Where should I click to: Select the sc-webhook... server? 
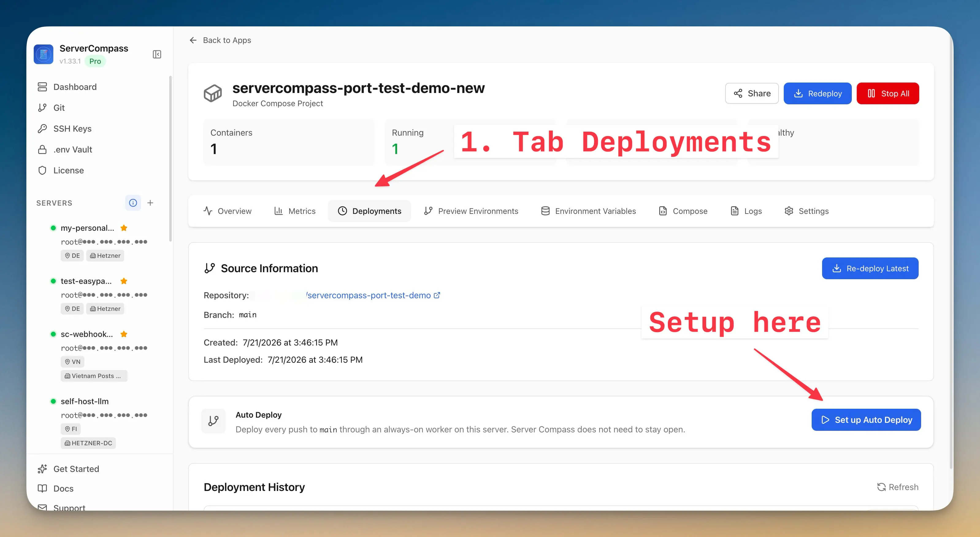[x=87, y=334]
